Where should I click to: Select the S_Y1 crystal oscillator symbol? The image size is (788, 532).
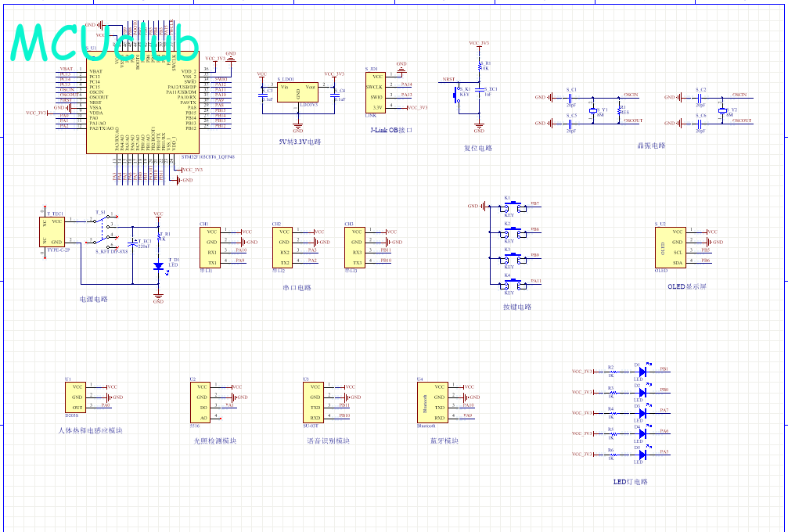(592, 112)
